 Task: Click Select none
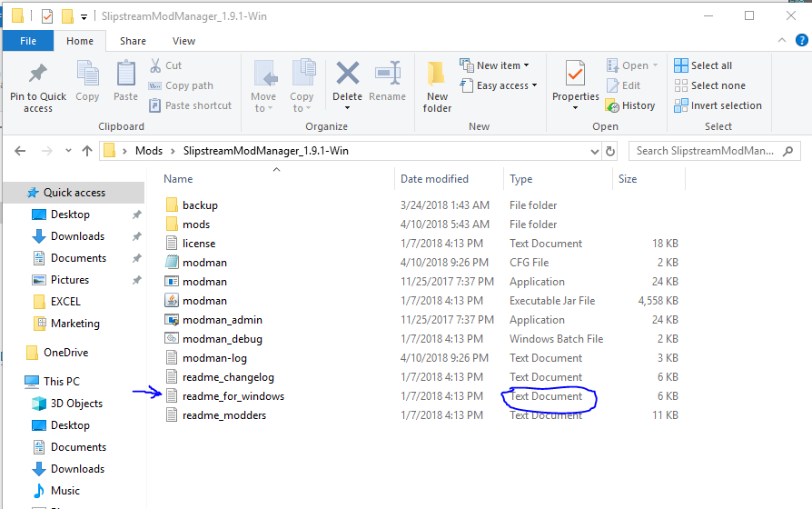709,85
